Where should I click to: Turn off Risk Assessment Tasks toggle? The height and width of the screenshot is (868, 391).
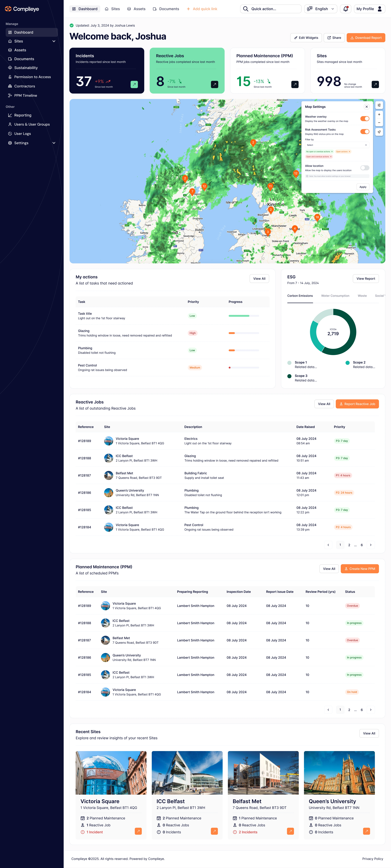tap(364, 132)
